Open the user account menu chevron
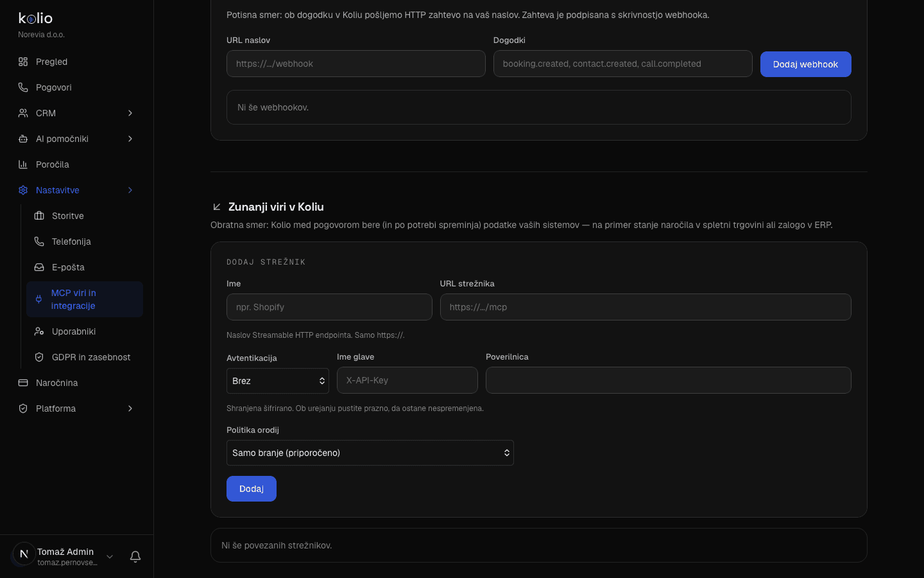Screen dimensions: 924x578 point(110,557)
